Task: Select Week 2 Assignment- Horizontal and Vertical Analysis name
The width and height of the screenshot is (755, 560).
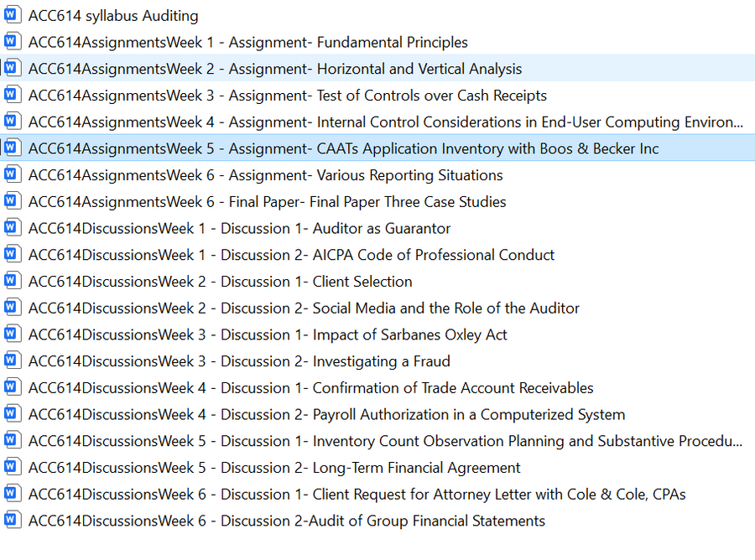Action: pos(275,69)
